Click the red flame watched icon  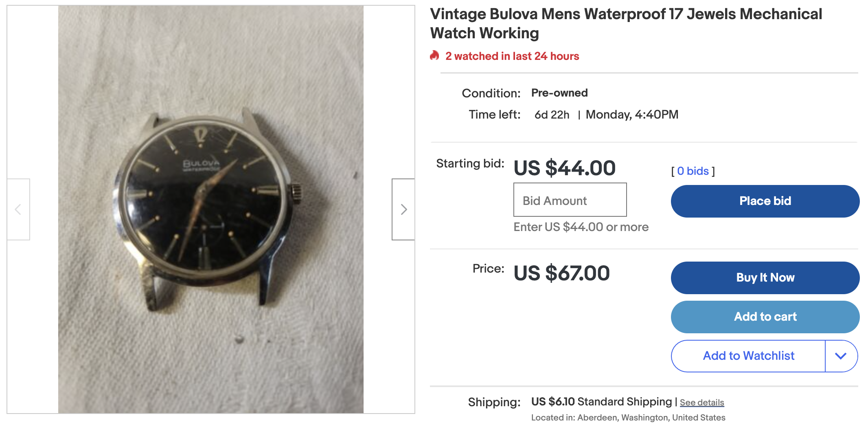tap(435, 55)
